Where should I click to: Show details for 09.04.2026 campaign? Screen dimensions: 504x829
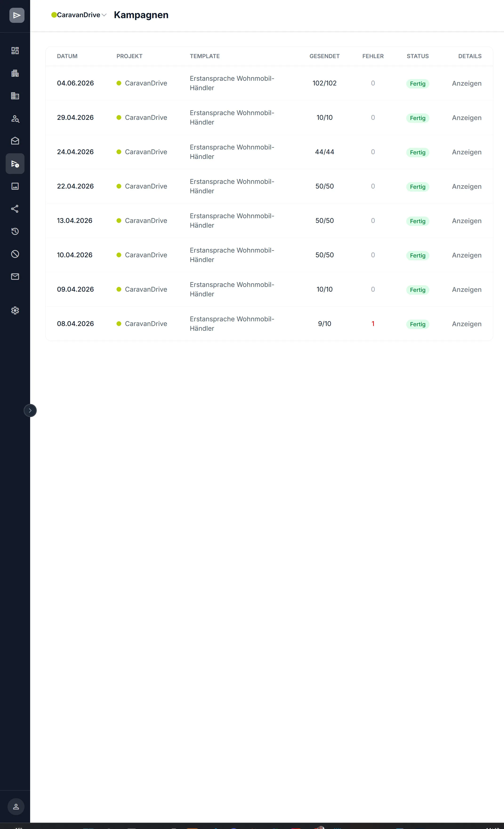pos(467,289)
